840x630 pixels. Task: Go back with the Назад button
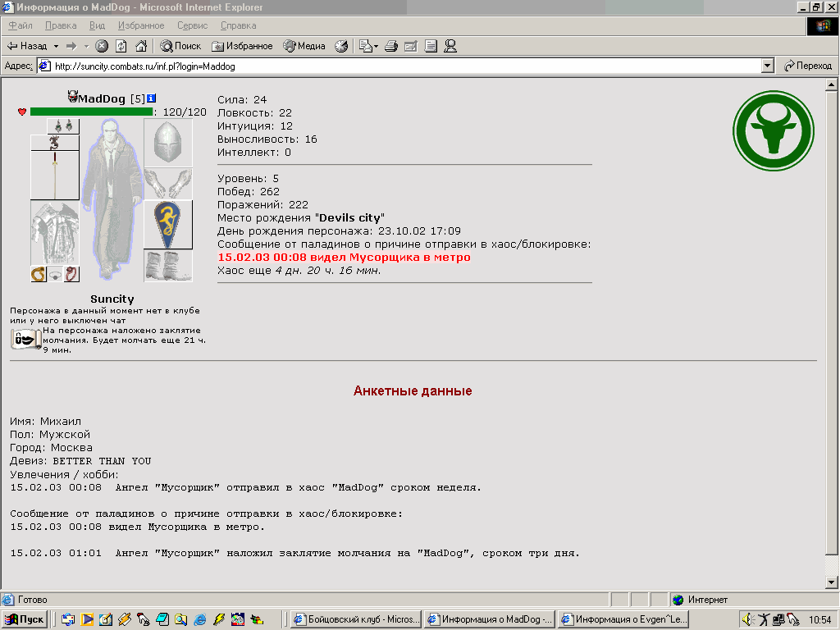[x=27, y=46]
